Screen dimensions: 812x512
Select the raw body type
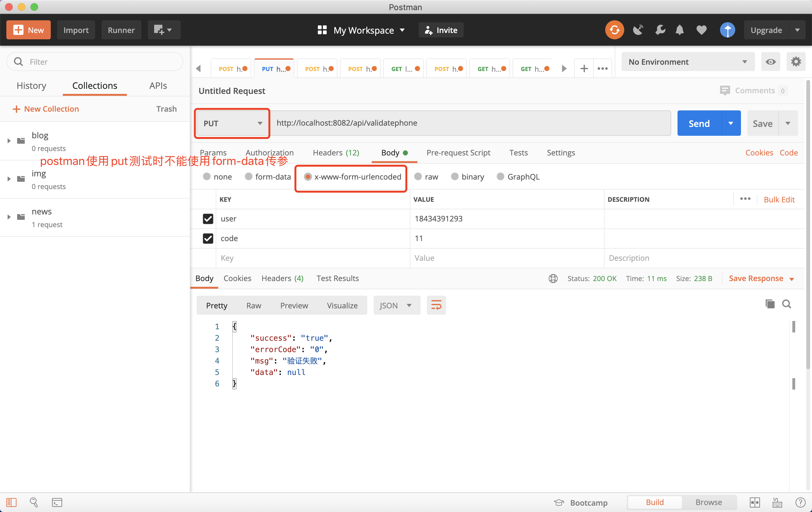[418, 177]
